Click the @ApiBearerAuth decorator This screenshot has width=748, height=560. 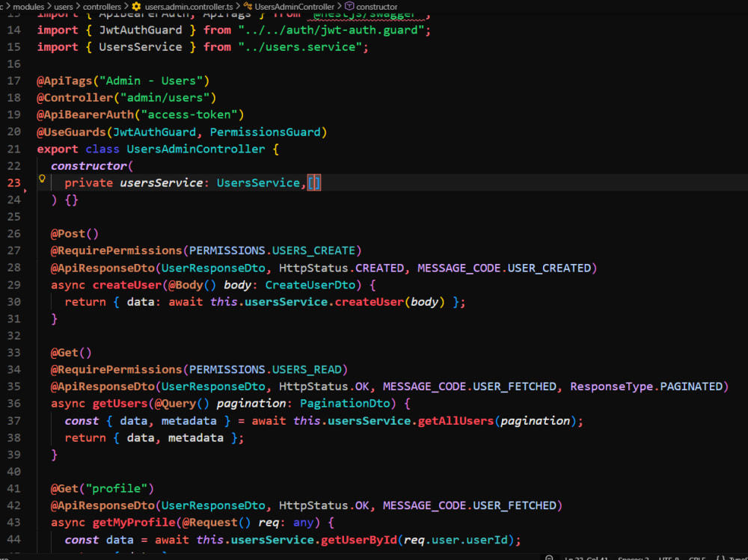pyautogui.click(x=85, y=115)
